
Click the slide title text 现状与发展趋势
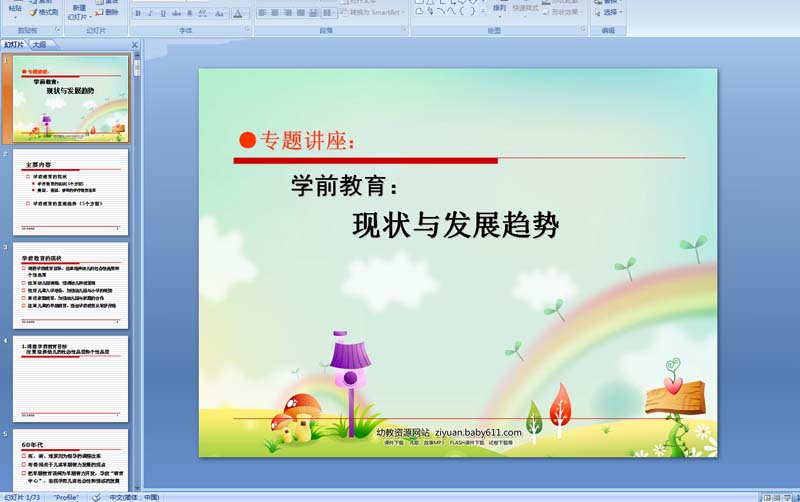coord(455,225)
